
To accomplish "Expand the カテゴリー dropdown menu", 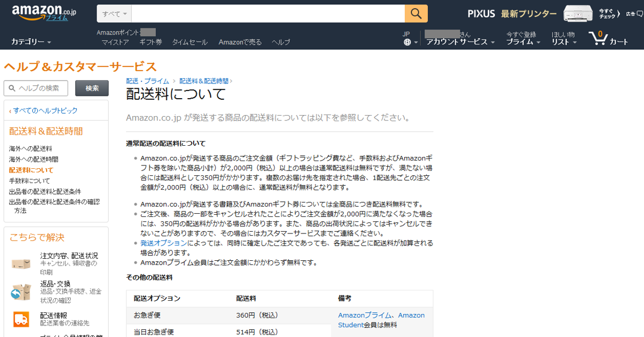I will click(31, 42).
